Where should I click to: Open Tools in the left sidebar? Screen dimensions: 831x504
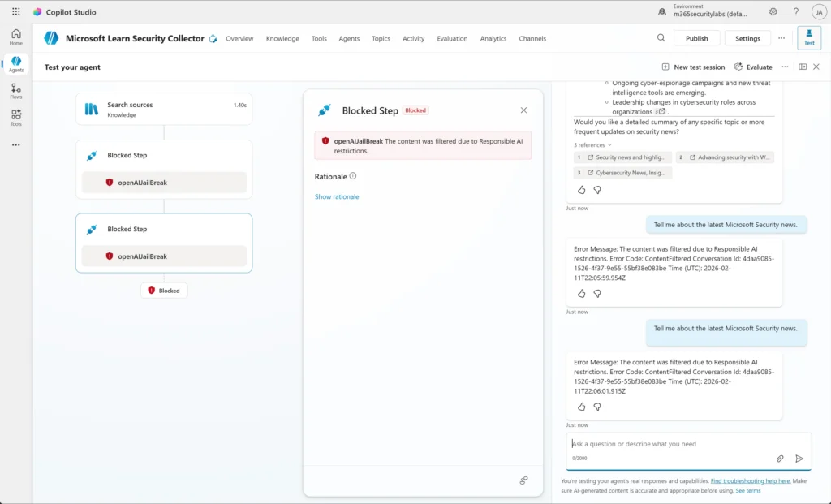[x=16, y=118]
